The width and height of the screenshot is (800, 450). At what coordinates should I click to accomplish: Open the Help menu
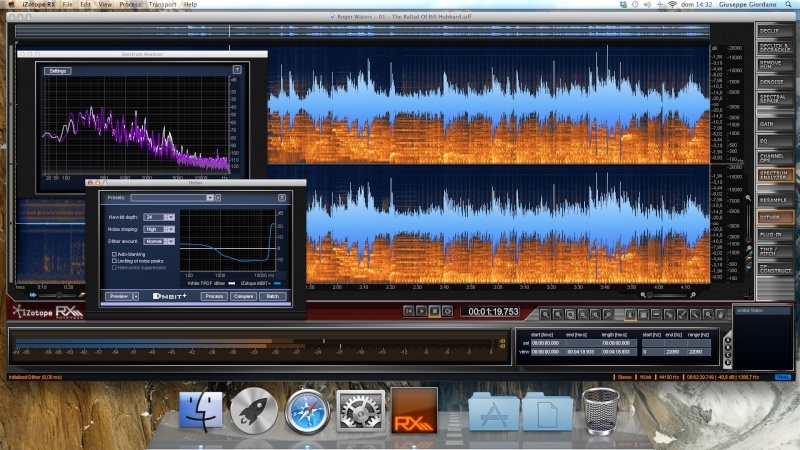190,5
